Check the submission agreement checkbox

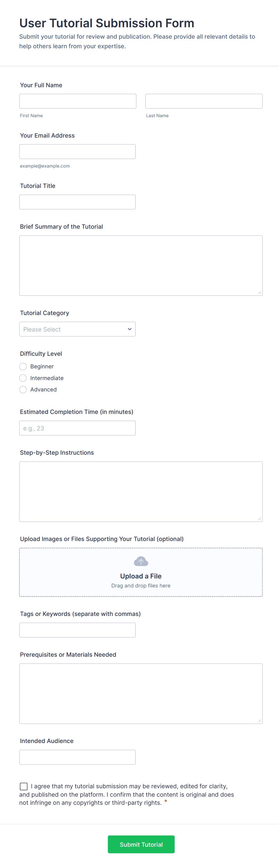[x=24, y=786]
